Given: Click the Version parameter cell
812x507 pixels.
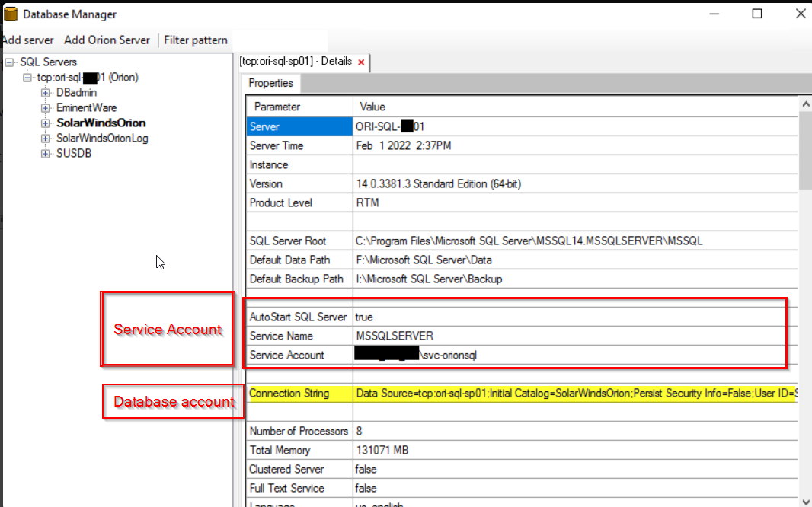Looking at the screenshot, I should click(x=300, y=184).
